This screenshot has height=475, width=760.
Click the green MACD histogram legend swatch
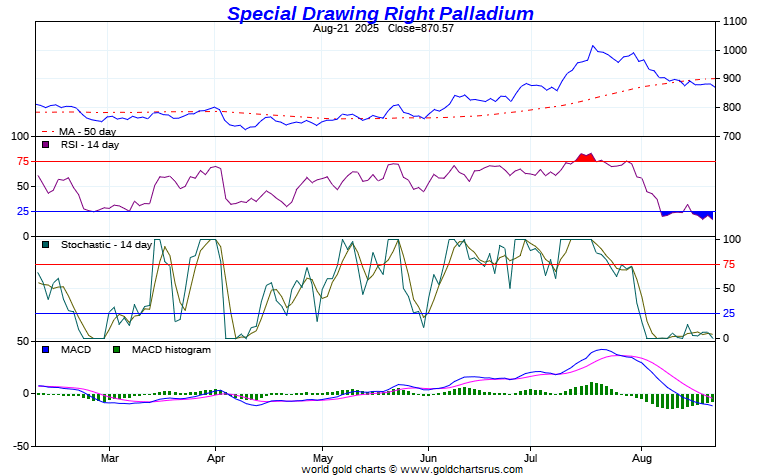[x=116, y=349]
